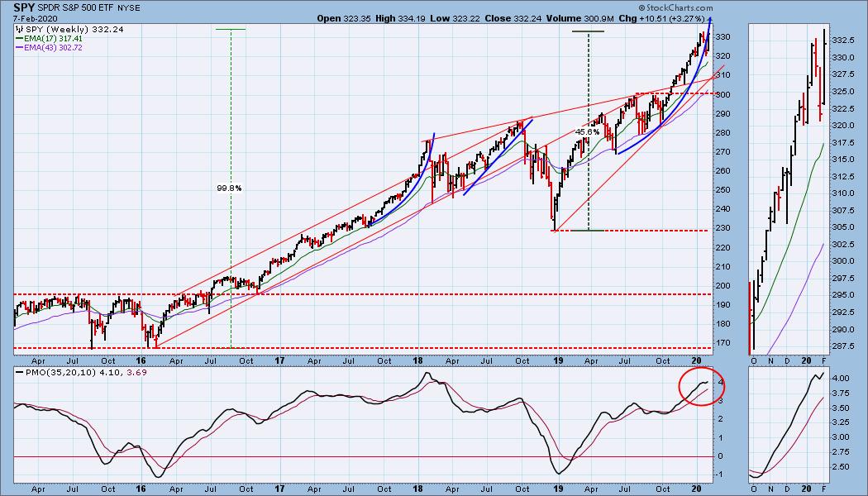Screen dimensions: 868x496
Task: Click the 317.5 label on zoom panel axis
Action: pyautogui.click(x=842, y=143)
